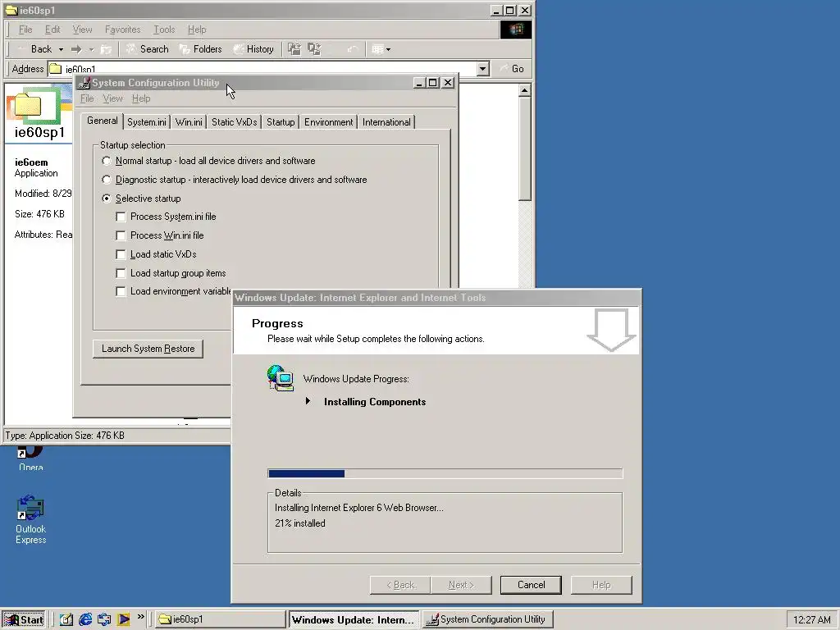Open the Tools menu in Explorer
Image resolution: width=840 pixels, height=630 pixels.
click(164, 30)
